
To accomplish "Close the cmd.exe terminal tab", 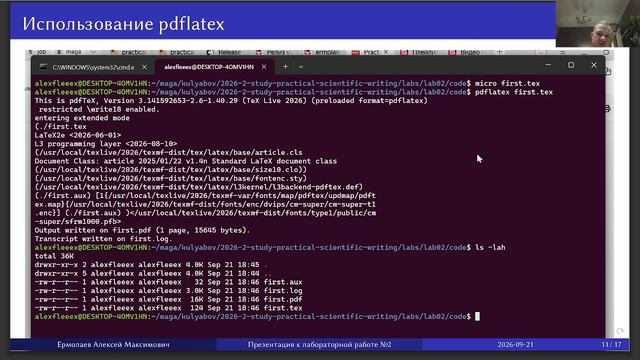I will (144, 67).
